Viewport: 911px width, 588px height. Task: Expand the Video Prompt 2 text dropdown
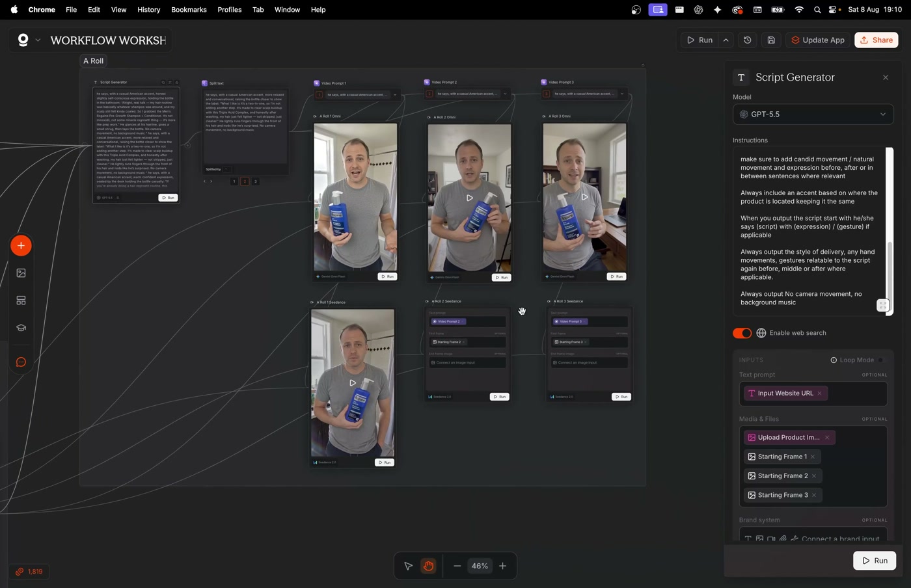click(x=505, y=94)
